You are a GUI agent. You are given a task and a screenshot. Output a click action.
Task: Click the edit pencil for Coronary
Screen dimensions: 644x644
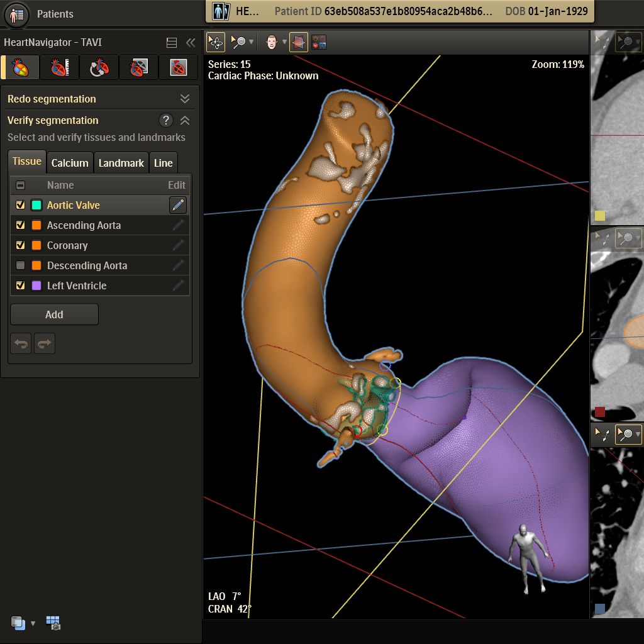178,245
